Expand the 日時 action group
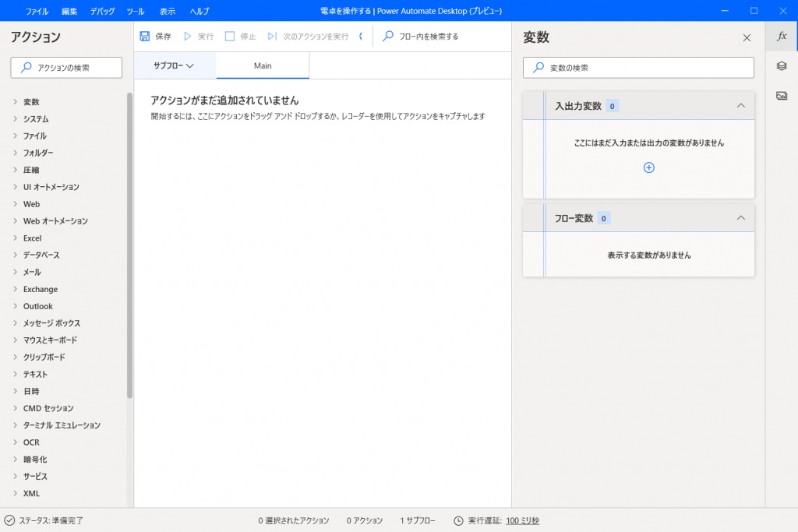798x532 pixels. coord(16,391)
